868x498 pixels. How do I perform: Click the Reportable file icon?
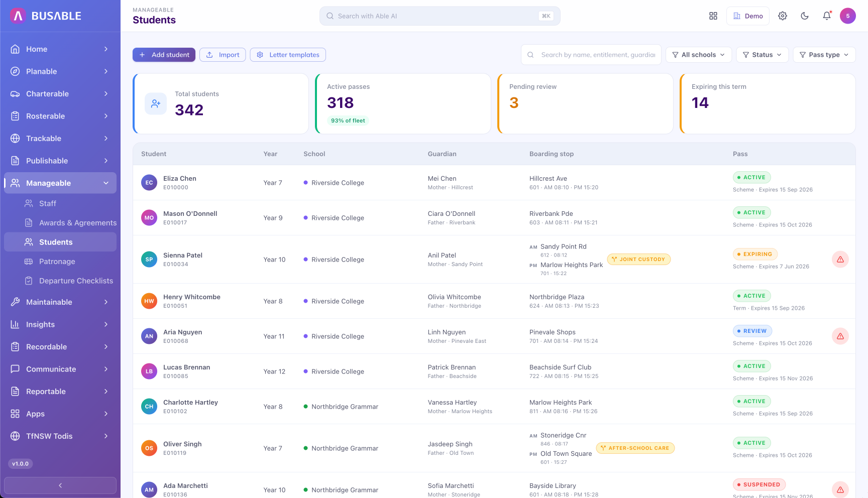click(x=15, y=392)
